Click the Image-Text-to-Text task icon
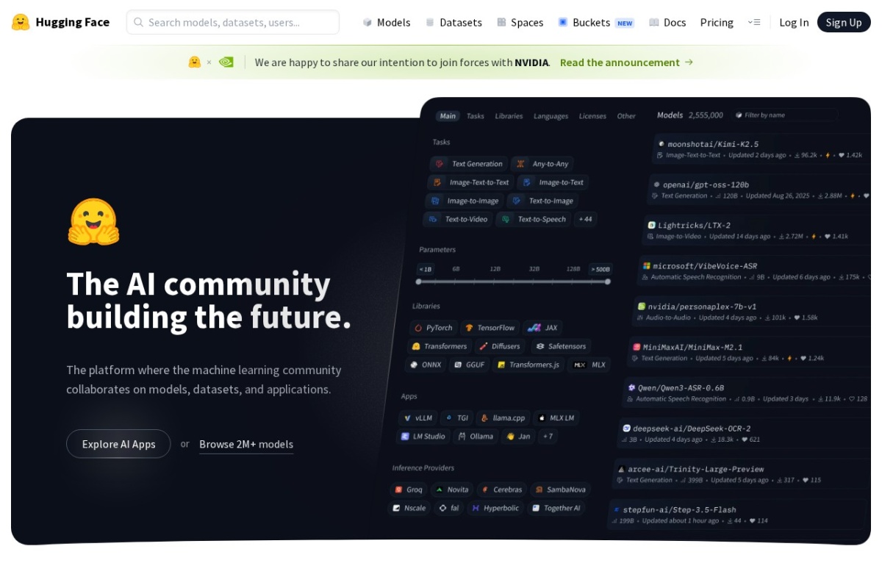The height and width of the screenshot is (588, 882). pos(437,182)
